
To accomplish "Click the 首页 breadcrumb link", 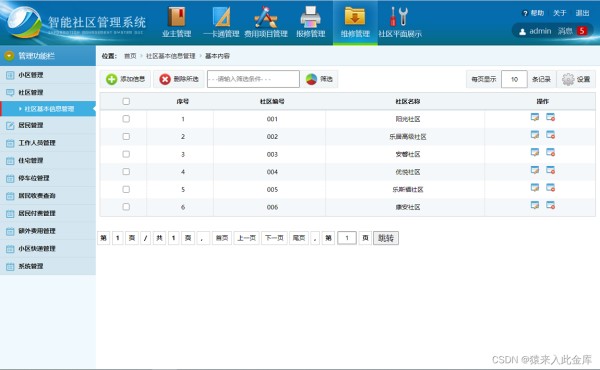I will [130, 56].
